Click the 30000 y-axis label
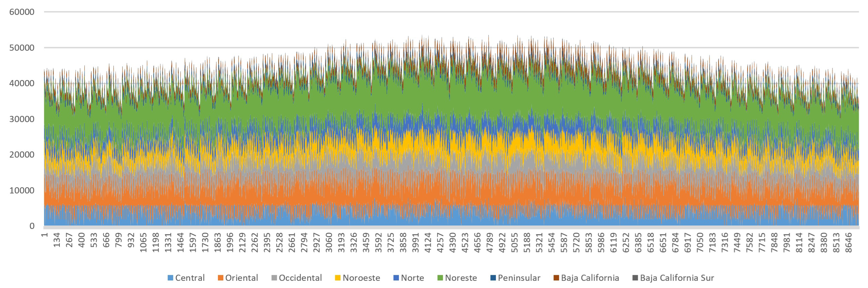Viewport: 868px width, 288px height. [x=22, y=119]
